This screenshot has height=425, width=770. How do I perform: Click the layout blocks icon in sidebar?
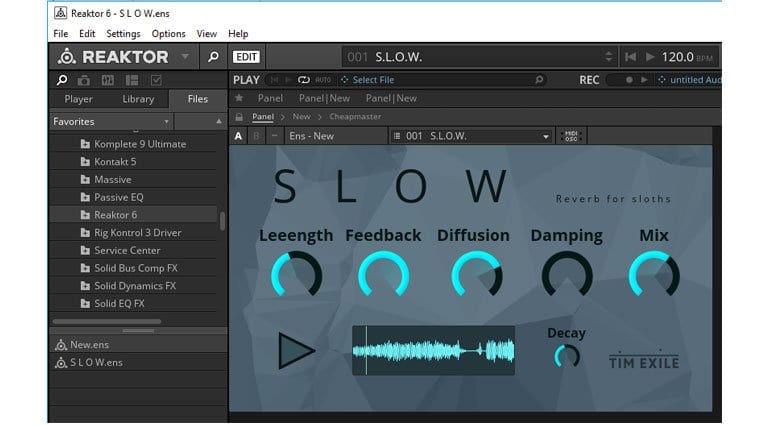[x=132, y=80]
